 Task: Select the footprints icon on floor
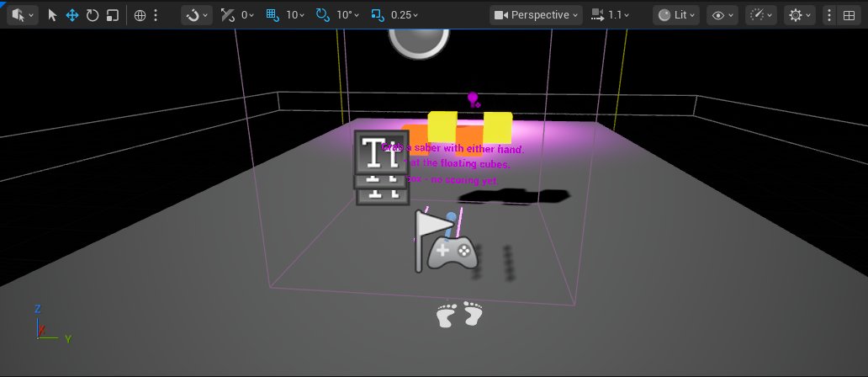point(459,315)
